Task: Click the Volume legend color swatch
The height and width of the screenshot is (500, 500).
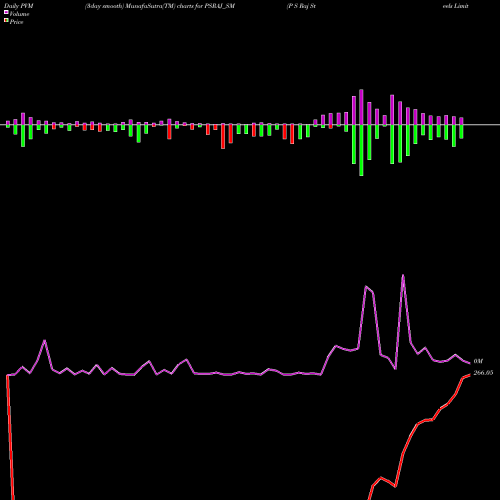Action: click(x=6, y=13)
